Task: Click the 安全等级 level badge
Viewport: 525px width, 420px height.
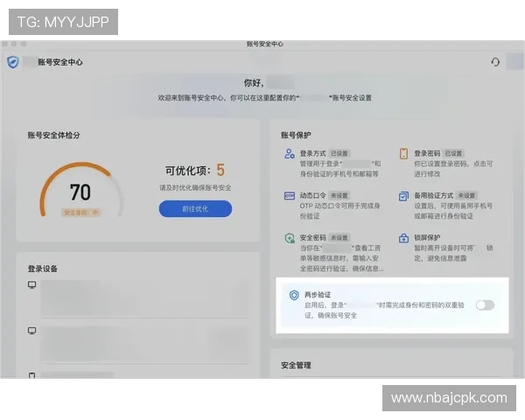Action: (80, 213)
